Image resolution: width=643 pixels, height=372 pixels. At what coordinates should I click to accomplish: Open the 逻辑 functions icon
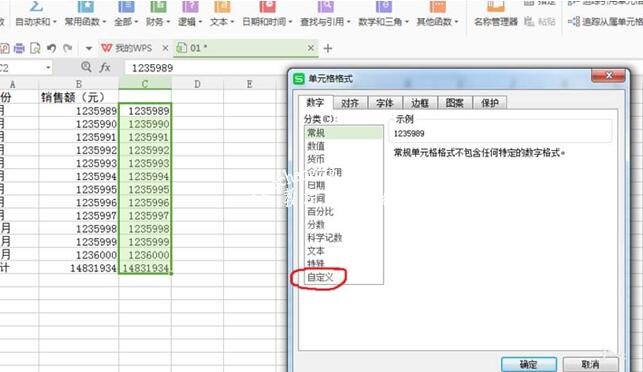point(190,6)
